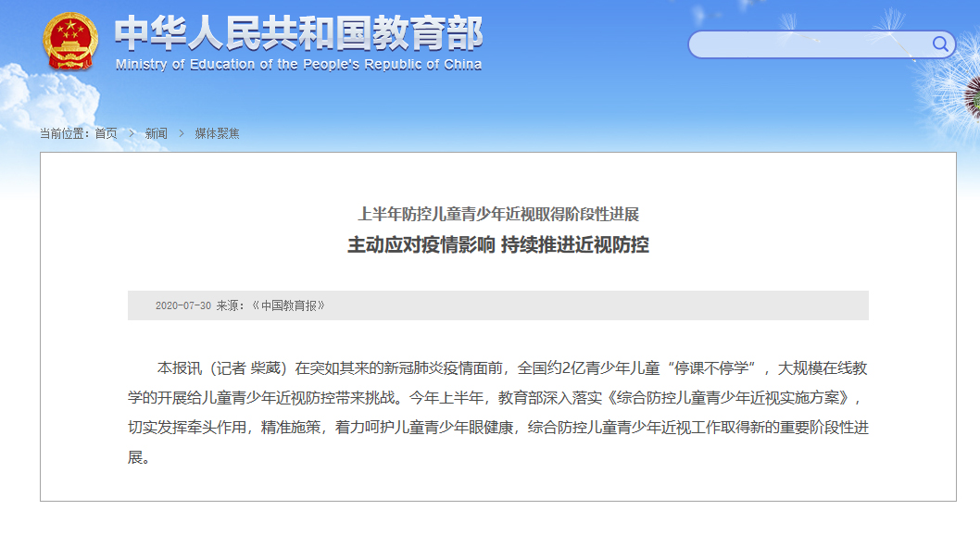The width and height of the screenshot is (980, 560).
Task: Click the magnifier search icon
Action: [940, 44]
